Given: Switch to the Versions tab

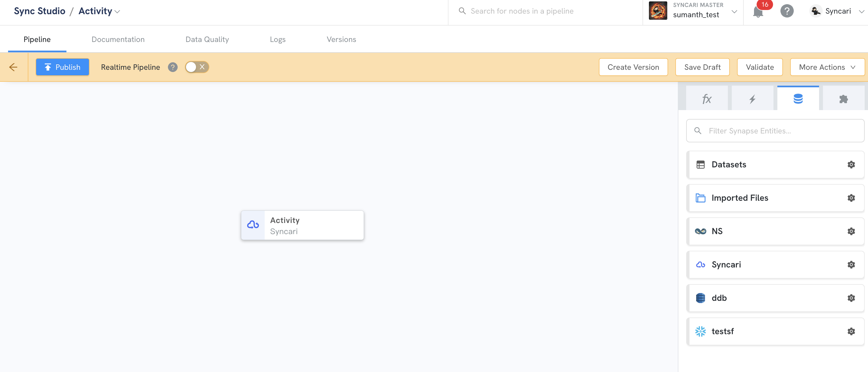Looking at the screenshot, I should click(341, 39).
